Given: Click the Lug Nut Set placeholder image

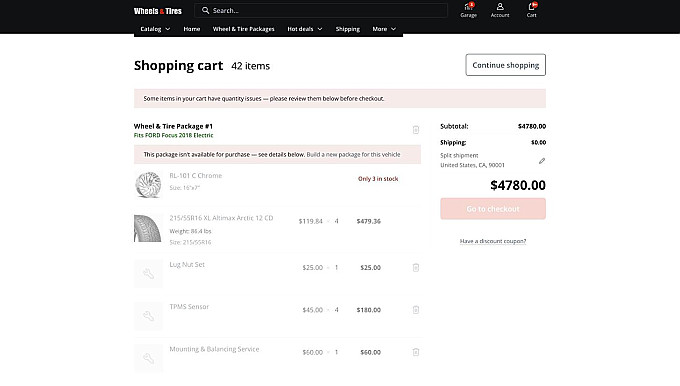Looking at the screenshot, I should [148, 274].
